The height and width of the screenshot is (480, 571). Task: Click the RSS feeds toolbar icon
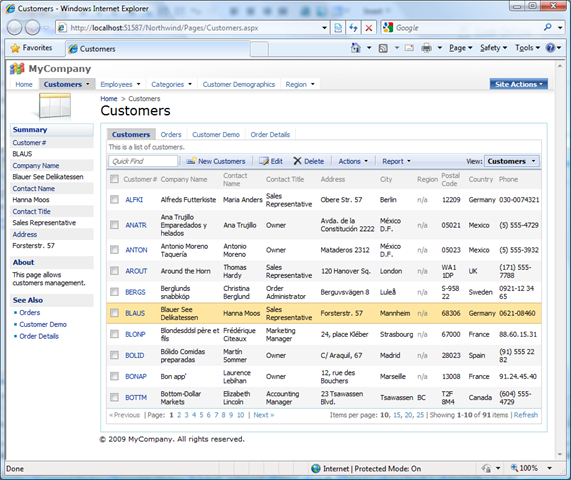[x=383, y=48]
